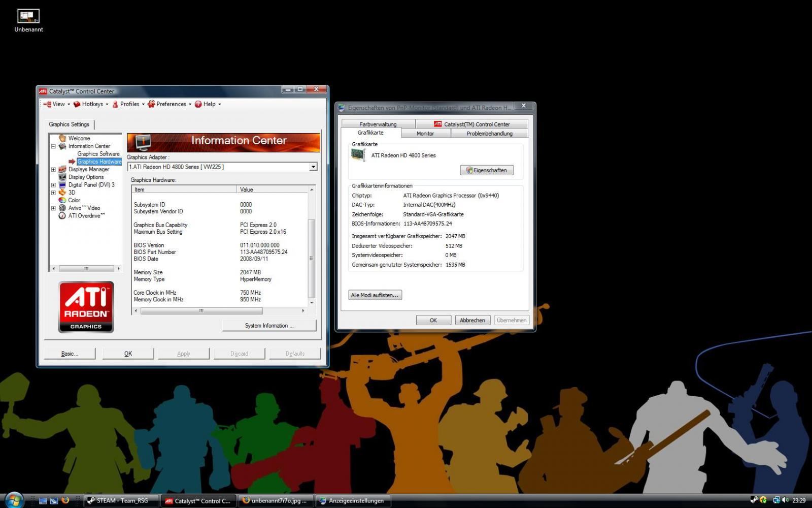Click the Windows Start orb
This screenshot has height=508, width=812.
pyautogui.click(x=14, y=500)
